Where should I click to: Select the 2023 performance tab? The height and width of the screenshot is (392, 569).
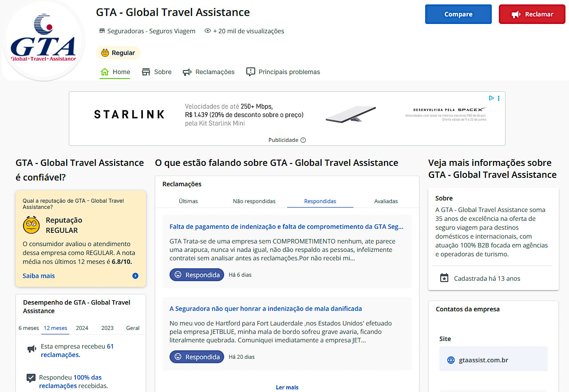click(x=107, y=328)
